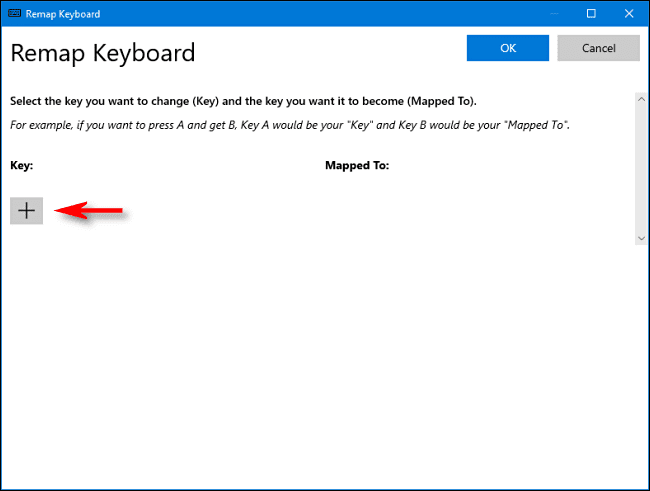Click the large Remap Keyboard heading
This screenshot has width=650, height=491.
coord(102,53)
